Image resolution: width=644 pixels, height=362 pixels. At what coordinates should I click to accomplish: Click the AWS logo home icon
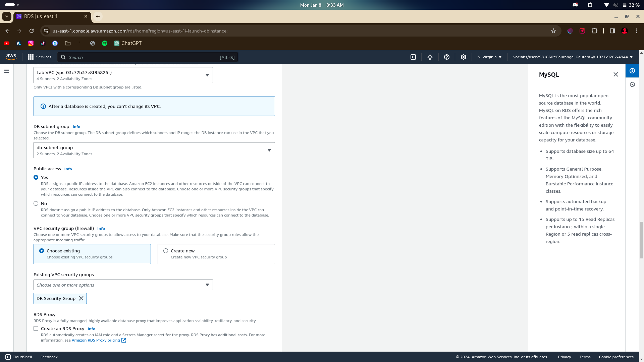pos(11,57)
